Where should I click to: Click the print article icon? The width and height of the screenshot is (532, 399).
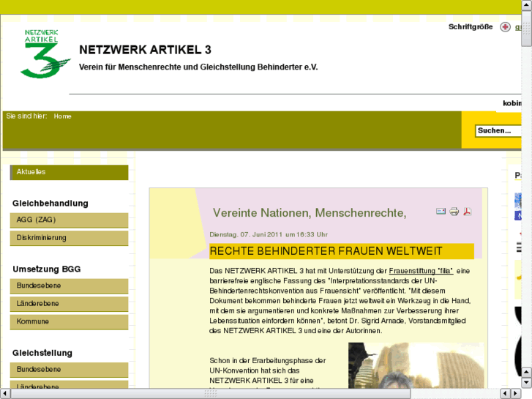[454, 212]
